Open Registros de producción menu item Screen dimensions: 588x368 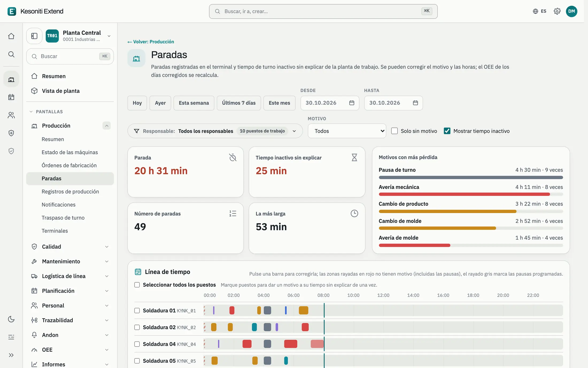pyautogui.click(x=70, y=192)
